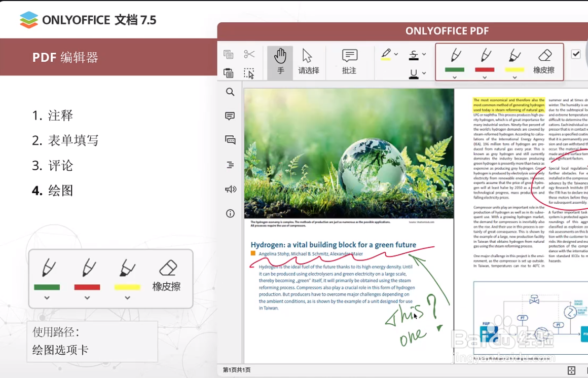
Task: Expand green pen options chevron in toolbar
Action: click(x=455, y=77)
